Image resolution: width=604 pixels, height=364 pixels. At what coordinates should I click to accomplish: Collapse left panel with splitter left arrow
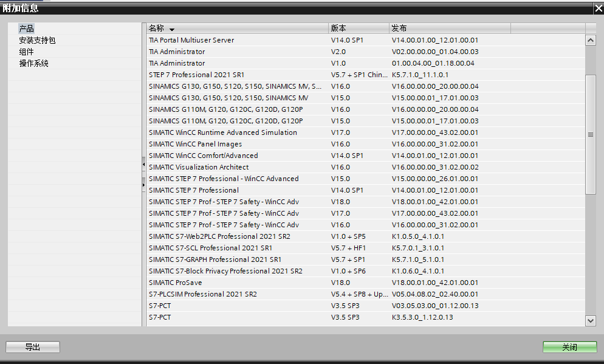[x=144, y=165]
